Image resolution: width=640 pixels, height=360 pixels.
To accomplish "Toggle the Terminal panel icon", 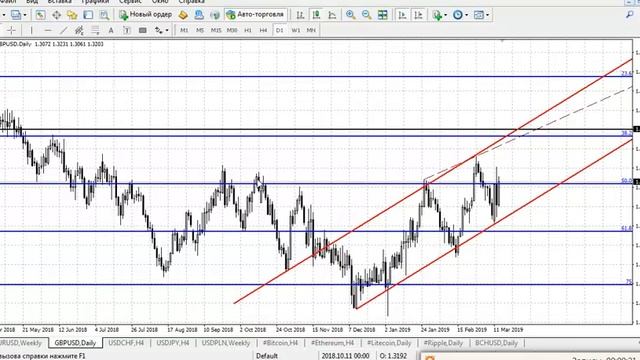I will tap(88, 15).
